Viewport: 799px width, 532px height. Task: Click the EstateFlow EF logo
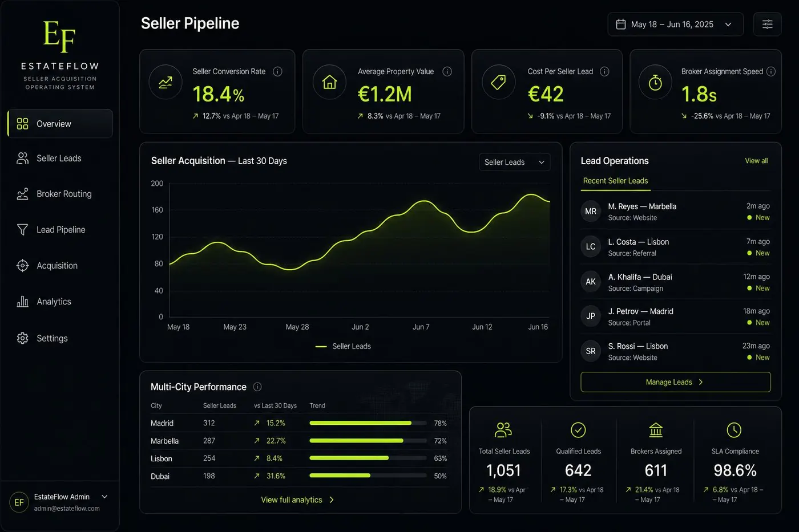tap(59, 36)
